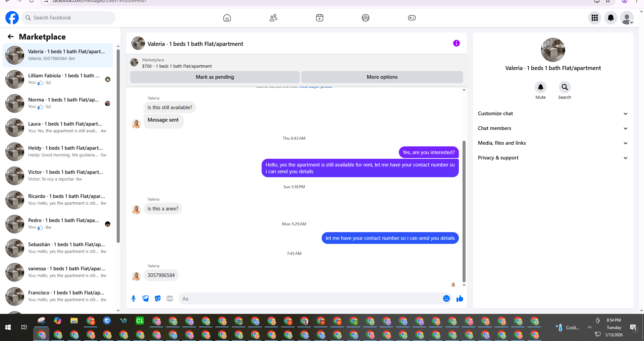The image size is (644, 341).
Task: Click conversation list scrollbar
Action: [x=118, y=146]
